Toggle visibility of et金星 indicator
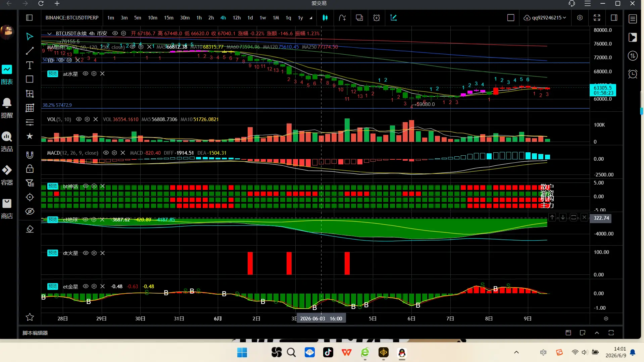Viewport: 644px width, 362px height. click(x=86, y=286)
